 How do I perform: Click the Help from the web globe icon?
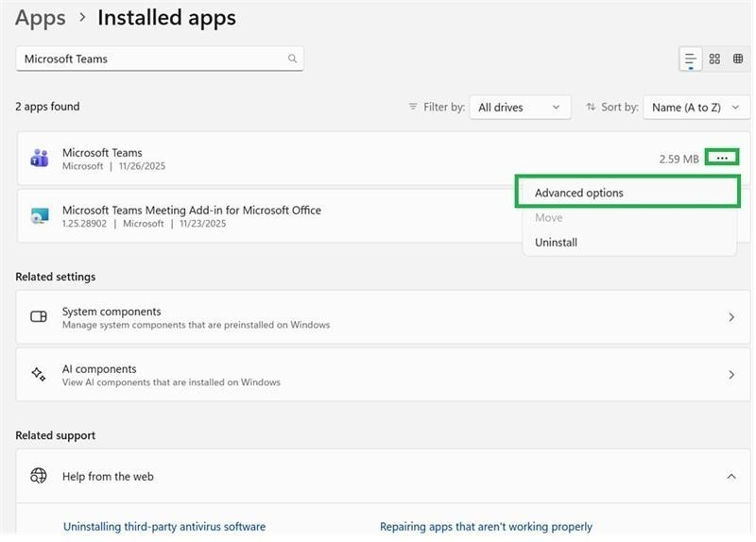(x=39, y=476)
